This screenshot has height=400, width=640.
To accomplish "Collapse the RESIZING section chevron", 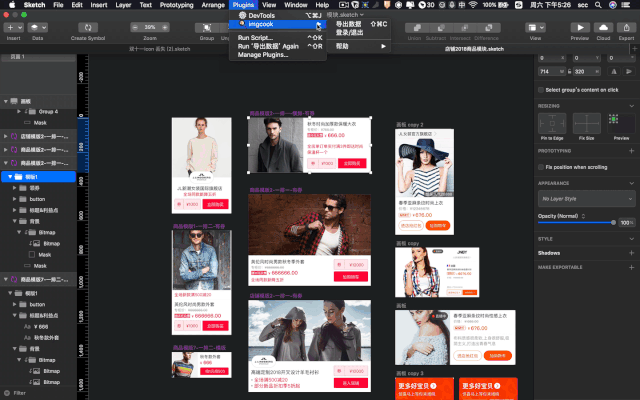I will click(631, 106).
